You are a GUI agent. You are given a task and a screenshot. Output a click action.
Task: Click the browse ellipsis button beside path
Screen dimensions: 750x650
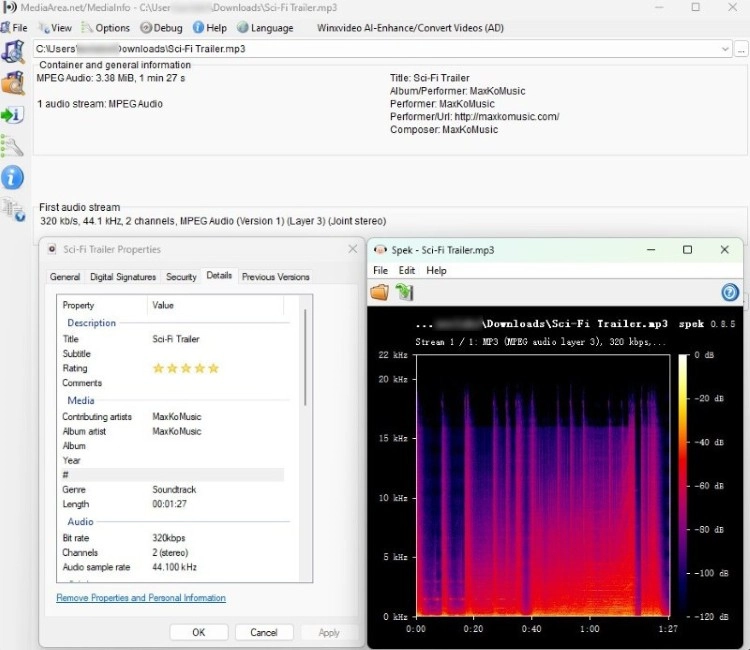coord(741,49)
